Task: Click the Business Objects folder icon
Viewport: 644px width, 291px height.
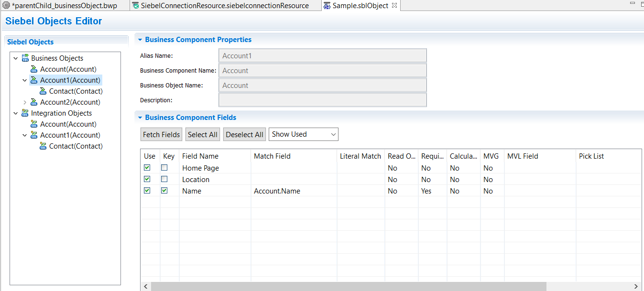Action: point(25,58)
